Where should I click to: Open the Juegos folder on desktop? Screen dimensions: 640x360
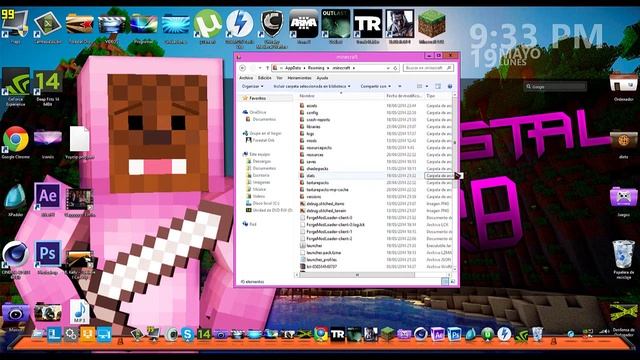pos(624,201)
